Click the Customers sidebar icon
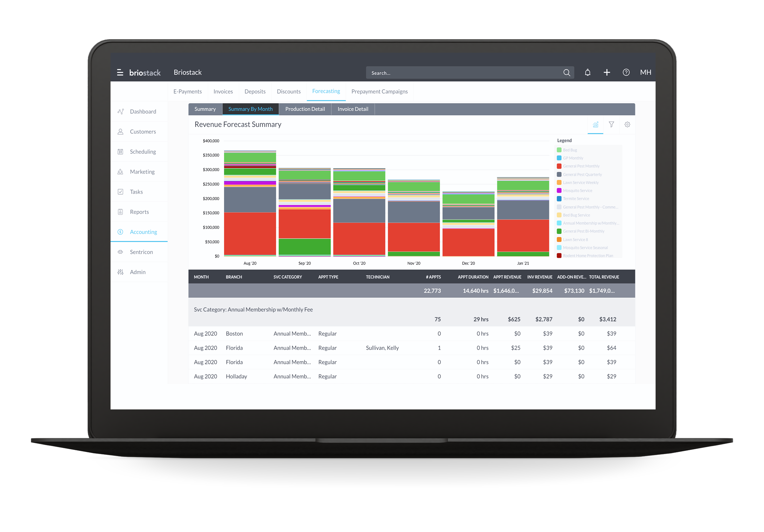The height and width of the screenshot is (532, 764). tap(120, 132)
